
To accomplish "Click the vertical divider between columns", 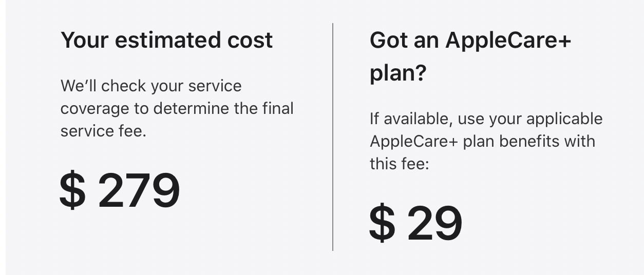I will pos(333,137).
